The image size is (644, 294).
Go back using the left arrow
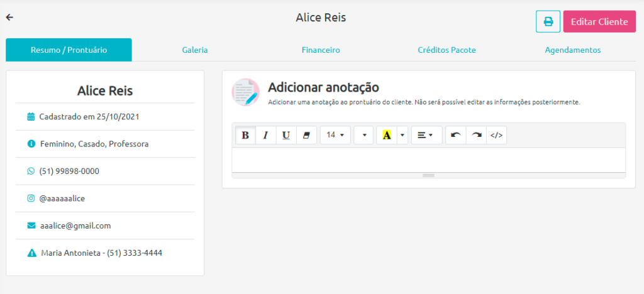pos(9,17)
